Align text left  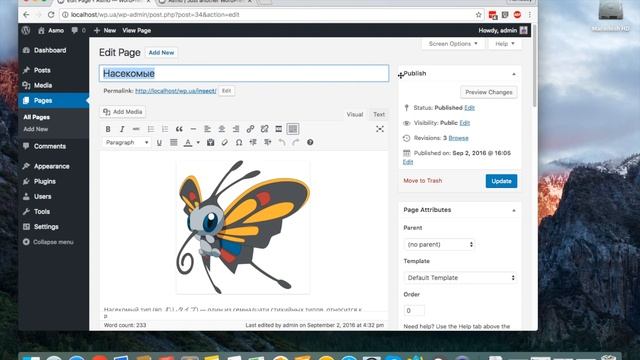pyautogui.click(x=207, y=129)
